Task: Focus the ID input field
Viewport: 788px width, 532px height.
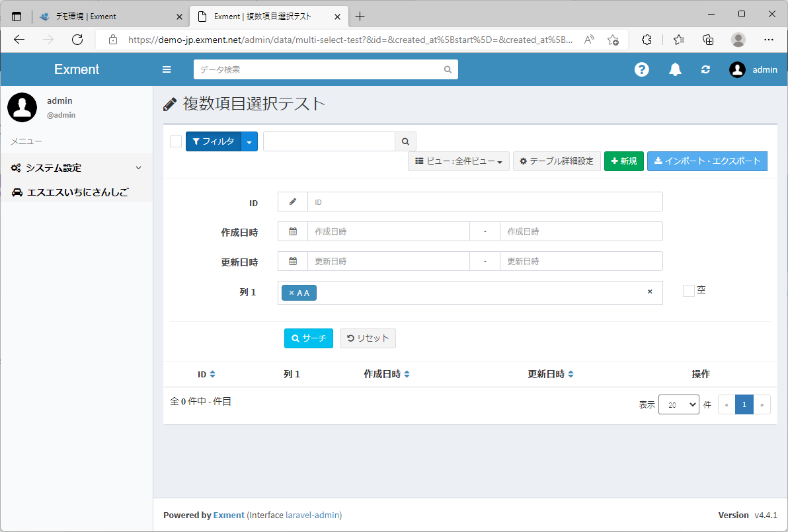Action: coord(485,202)
